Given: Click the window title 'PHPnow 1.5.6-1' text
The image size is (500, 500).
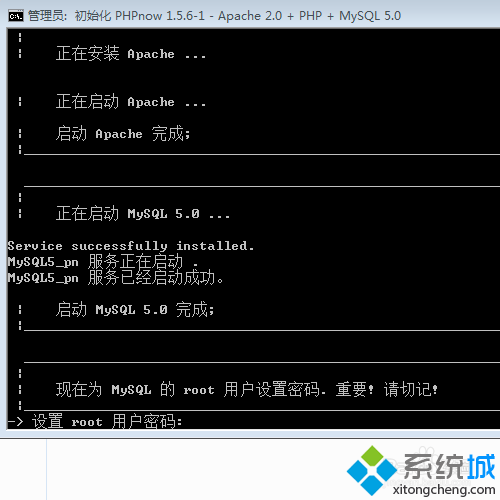Looking at the screenshot, I should 160,16.
